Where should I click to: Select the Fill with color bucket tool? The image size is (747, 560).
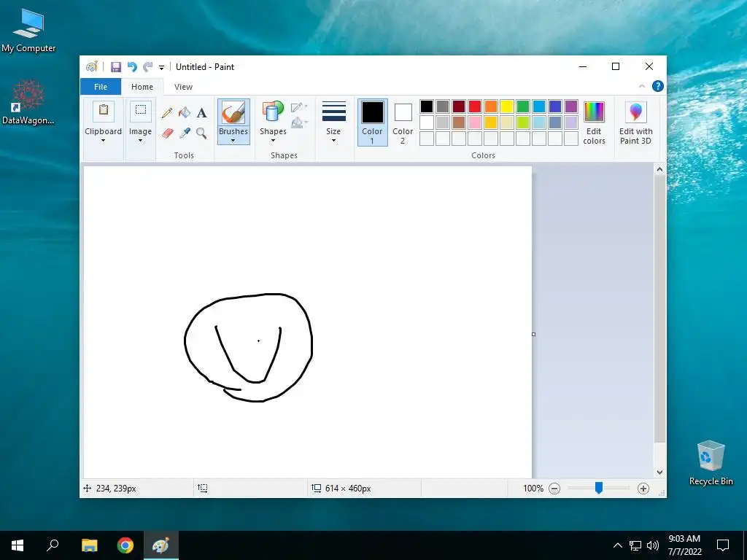click(x=185, y=113)
